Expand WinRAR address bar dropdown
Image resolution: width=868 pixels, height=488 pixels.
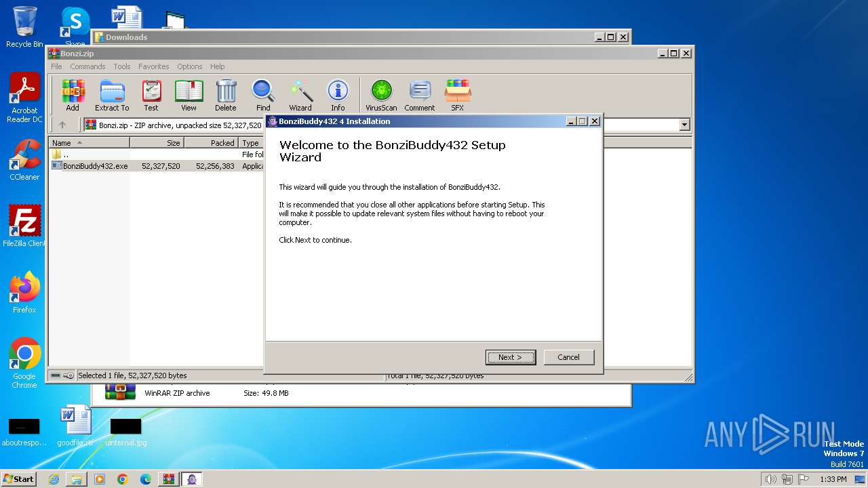pos(684,125)
